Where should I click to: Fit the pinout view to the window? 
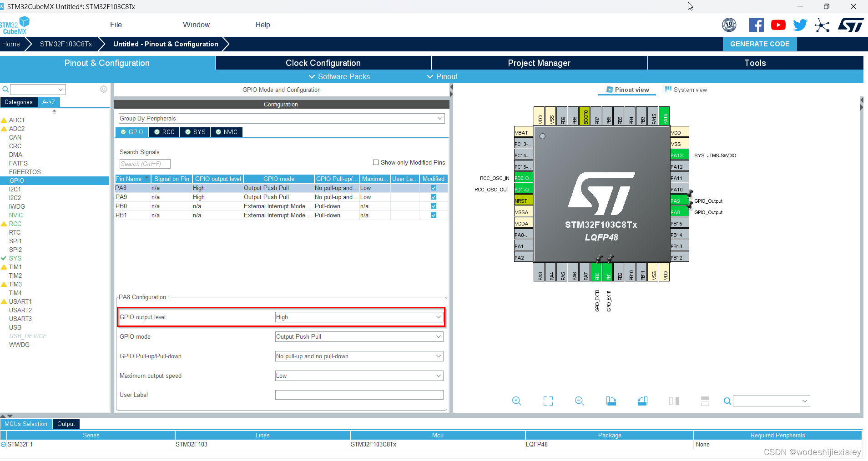(548, 401)
